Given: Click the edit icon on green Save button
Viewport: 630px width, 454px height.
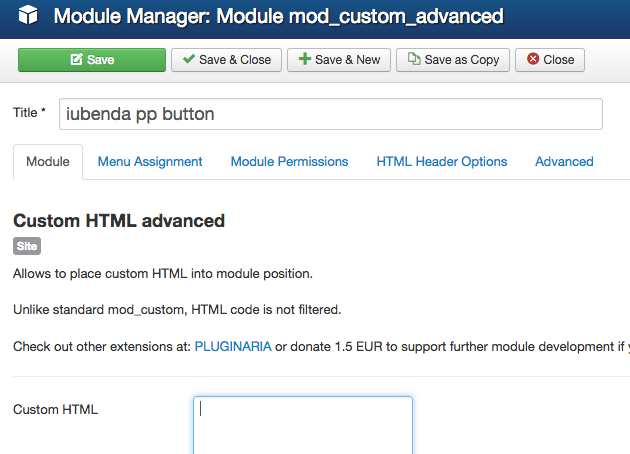Looking at the screenshot, I should point(76,60).
